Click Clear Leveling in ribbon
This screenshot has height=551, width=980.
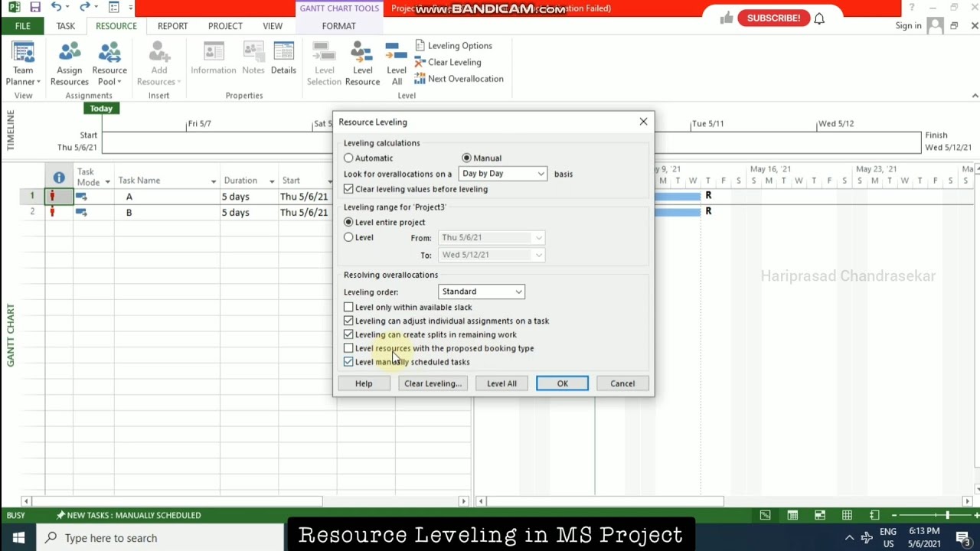click(448, 62)
